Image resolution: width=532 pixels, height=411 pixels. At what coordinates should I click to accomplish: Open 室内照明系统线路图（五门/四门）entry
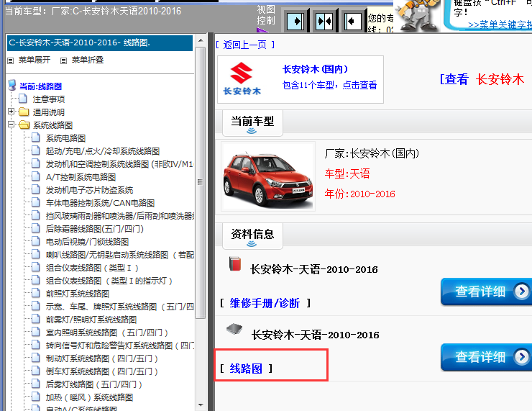107,333
